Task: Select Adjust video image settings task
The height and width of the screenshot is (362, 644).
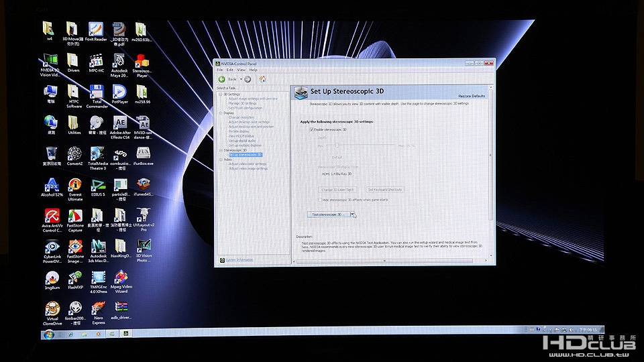Action: tap(248, 169)
